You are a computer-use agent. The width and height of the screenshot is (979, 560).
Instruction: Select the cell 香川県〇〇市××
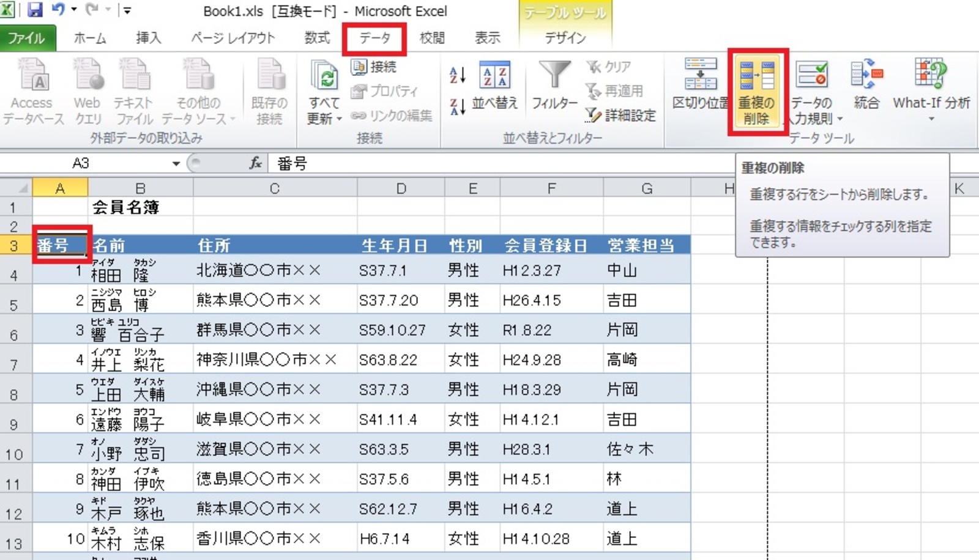tap(275, 538)
